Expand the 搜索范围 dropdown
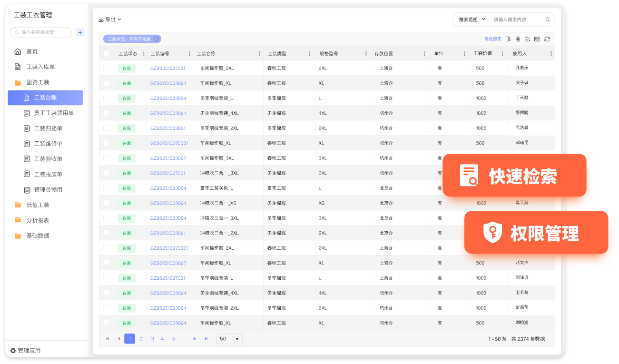619x364 pixels. tap(472, 20)
